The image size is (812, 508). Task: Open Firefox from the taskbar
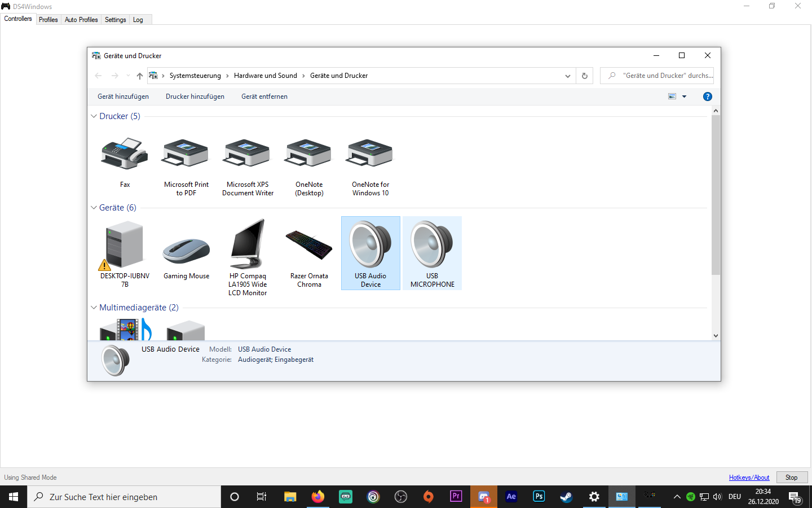[318, 497]
